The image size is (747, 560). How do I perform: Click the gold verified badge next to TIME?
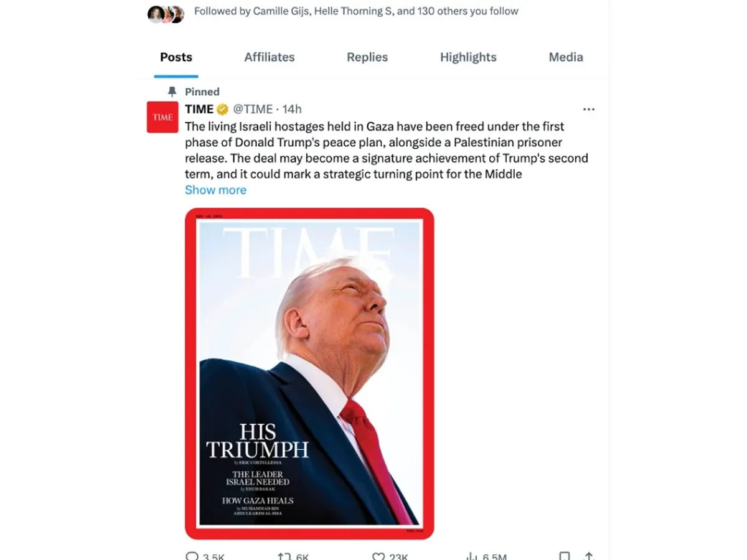click(x=223, y=110)
